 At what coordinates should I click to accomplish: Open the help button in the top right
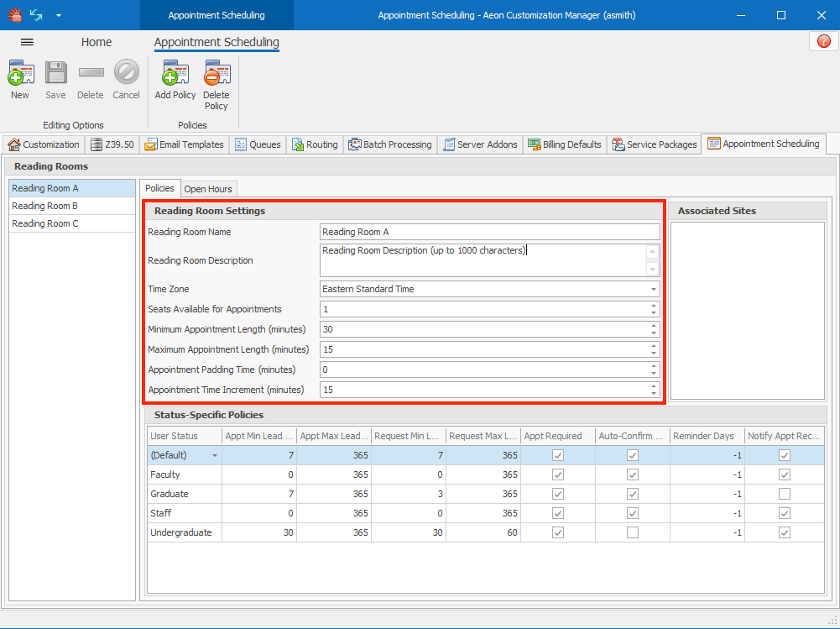(823, 40)
